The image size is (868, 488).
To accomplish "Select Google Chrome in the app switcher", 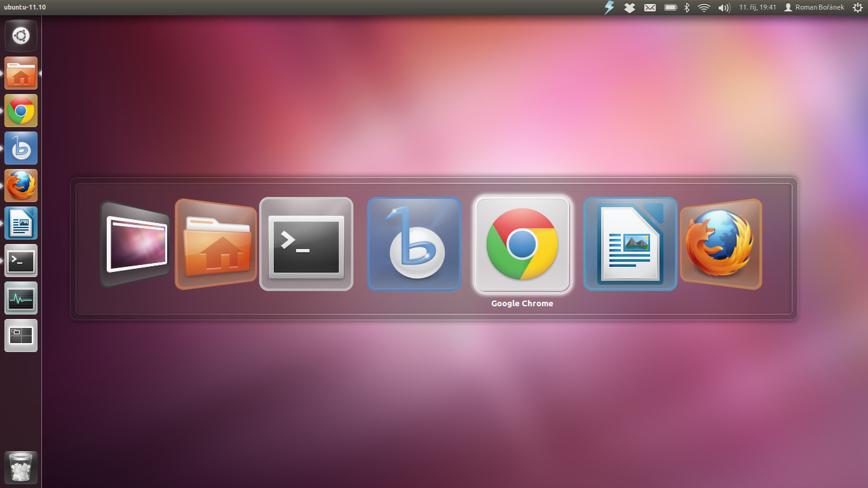I will [522, 244].
